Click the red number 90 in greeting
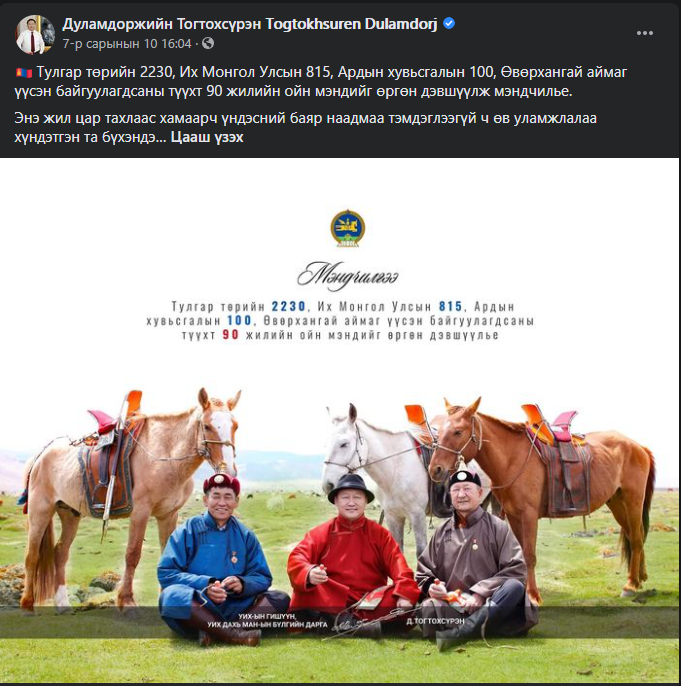Viewport: 681px width, 686px height. (x=230, y=335)
